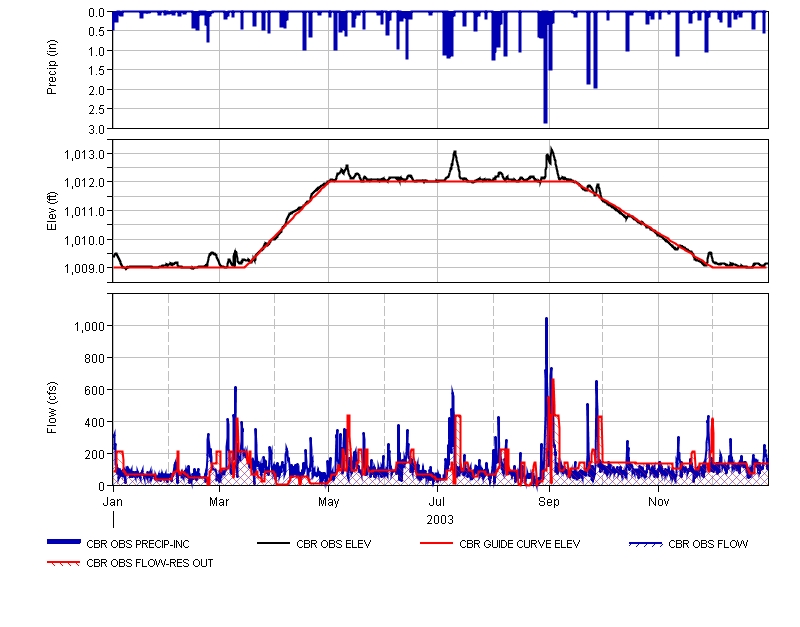The image size is (800, 627).
Task: Click the 1.0 precip tick label
Action: (x=96, y=51)
